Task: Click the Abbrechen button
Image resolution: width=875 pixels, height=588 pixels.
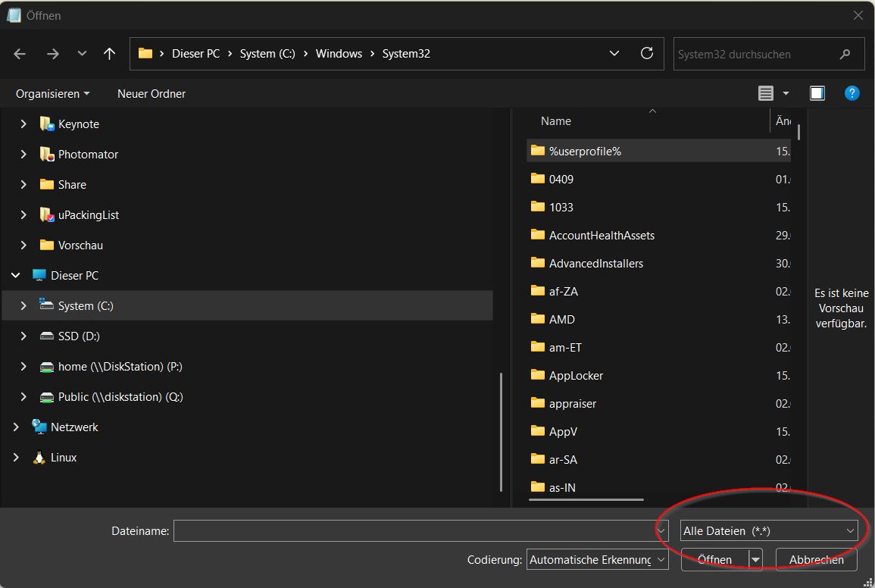Action: point(817,559)
